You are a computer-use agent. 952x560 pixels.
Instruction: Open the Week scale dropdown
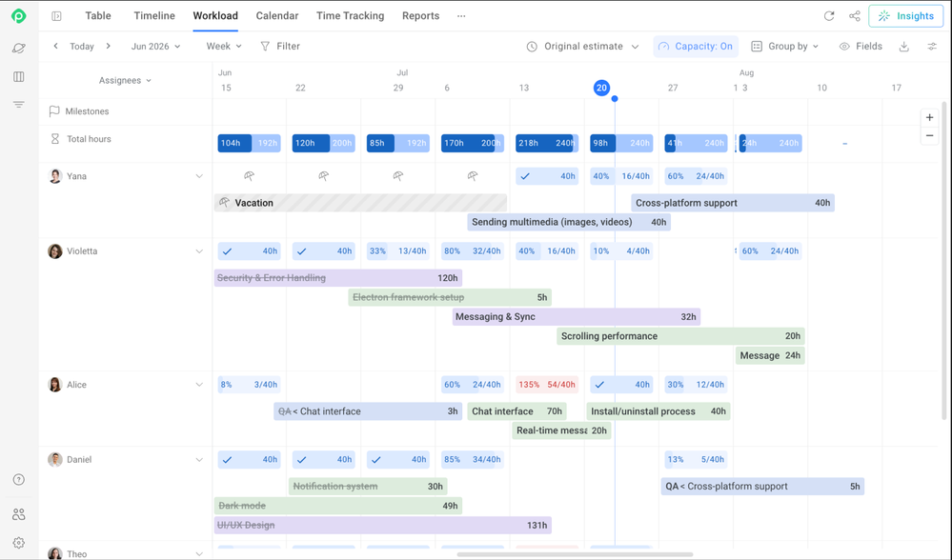[x=224, y=46]
